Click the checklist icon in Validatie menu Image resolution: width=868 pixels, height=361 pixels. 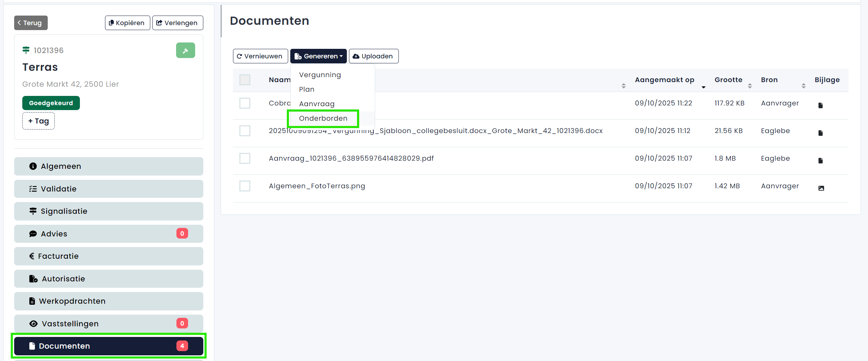(x=33, y=189)
